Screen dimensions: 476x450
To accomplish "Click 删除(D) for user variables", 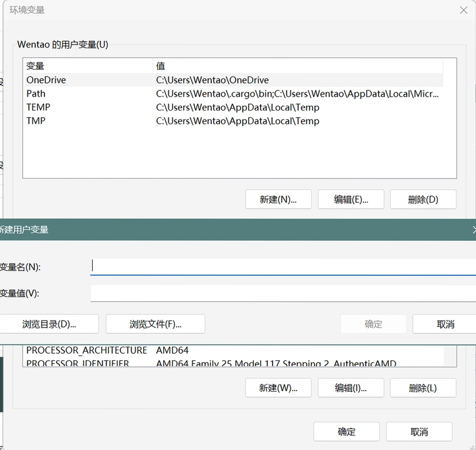I will pyautogui.click(x=423, y=200).
